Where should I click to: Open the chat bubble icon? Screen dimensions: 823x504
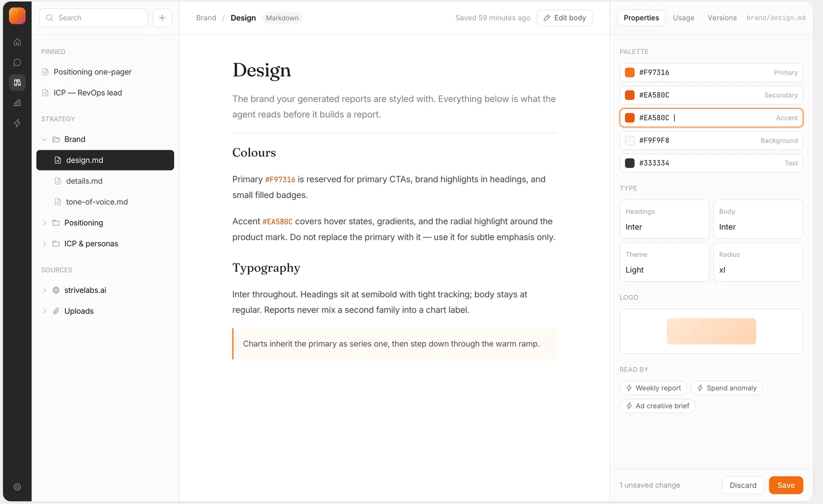click(17, 62)
